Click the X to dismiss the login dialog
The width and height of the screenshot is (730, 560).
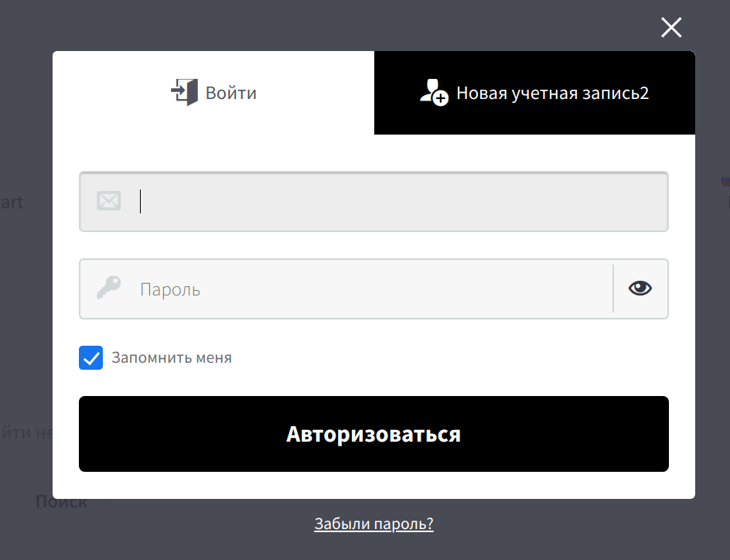[x=670, y=27]
